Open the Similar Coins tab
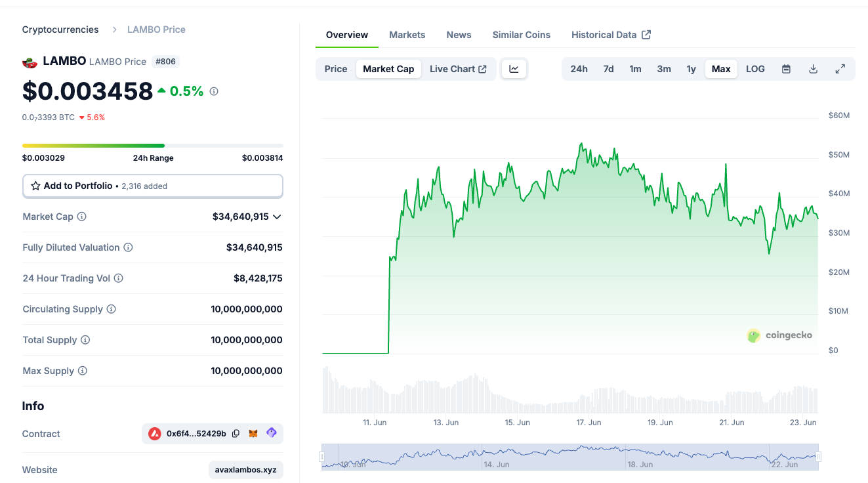868x483 pixels. pyautogui.click(x=522, y=35)
